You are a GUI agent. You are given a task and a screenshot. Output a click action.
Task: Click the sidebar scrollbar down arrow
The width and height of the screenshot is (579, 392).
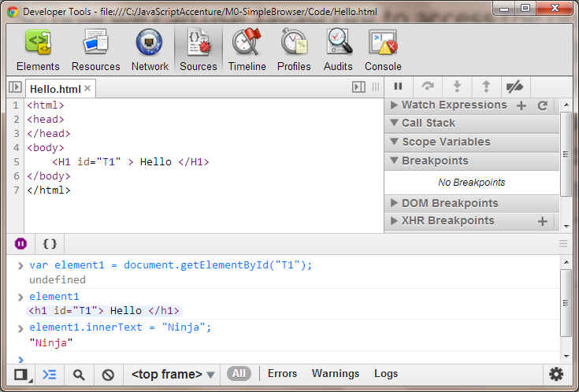tap(566, 227)
